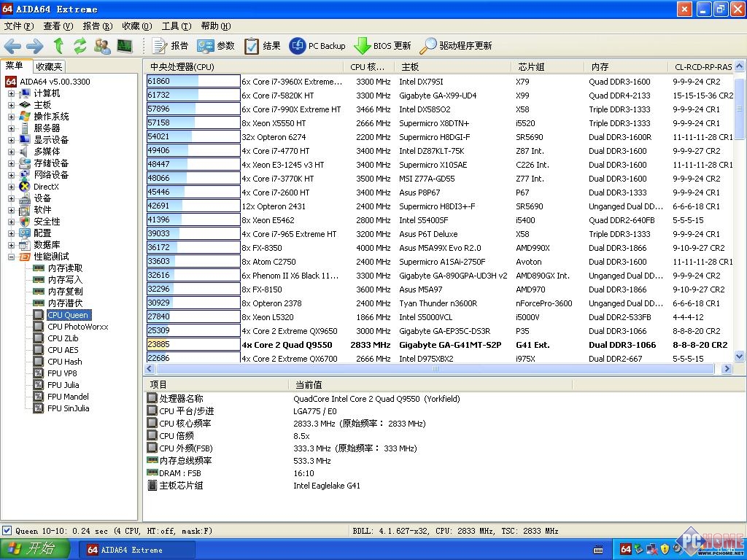747x560 pixels.
Task: Open the users management toolbar icon
Action: (102, 46)
